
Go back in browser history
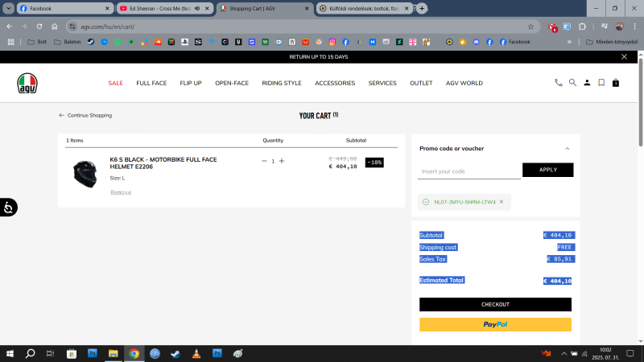[x=10, y=27]
